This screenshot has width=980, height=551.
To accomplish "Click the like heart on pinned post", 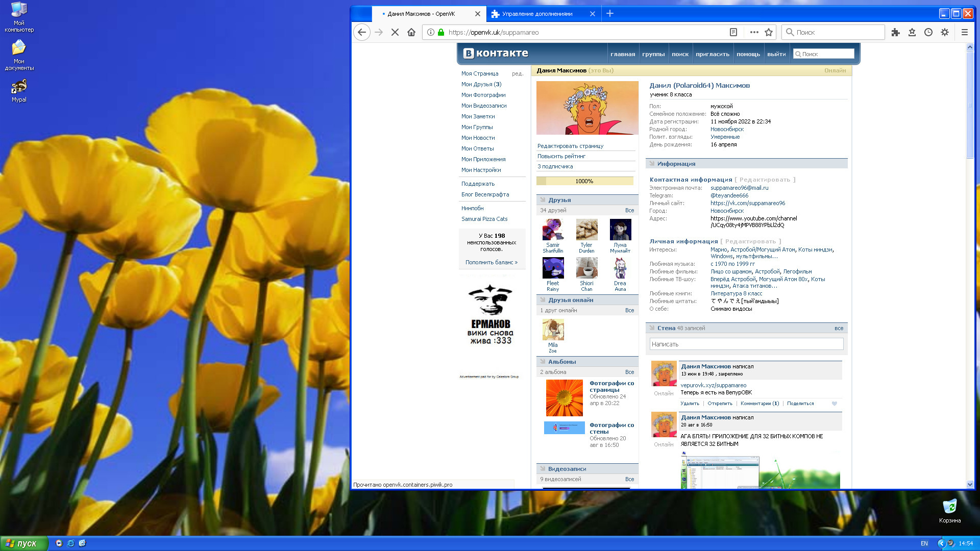I will 835,404.
